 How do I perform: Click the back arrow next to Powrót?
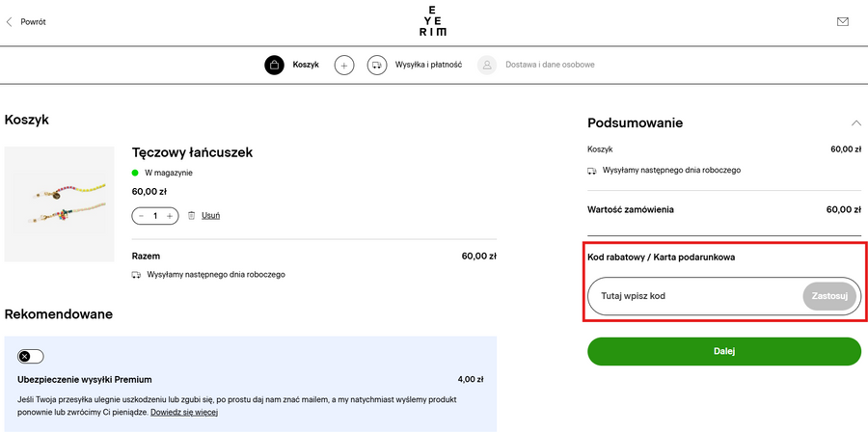coord(10,21)
